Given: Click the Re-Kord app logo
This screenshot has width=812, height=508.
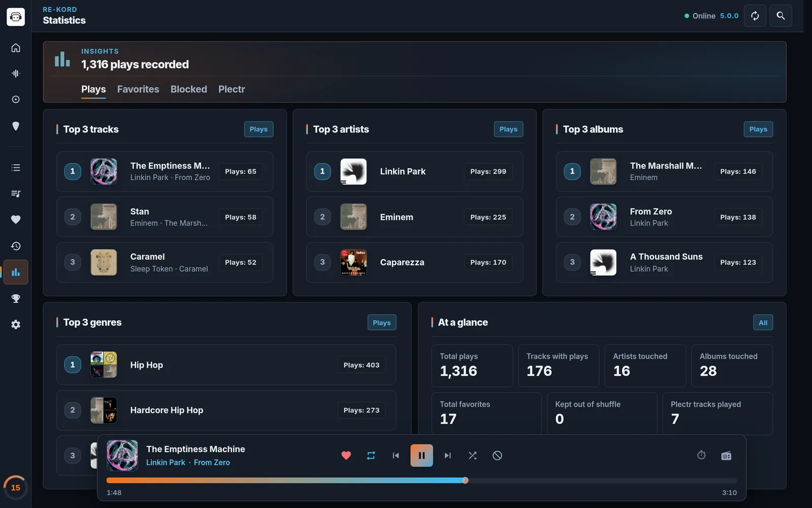Looking at the screenshot, I should (16, 17).
